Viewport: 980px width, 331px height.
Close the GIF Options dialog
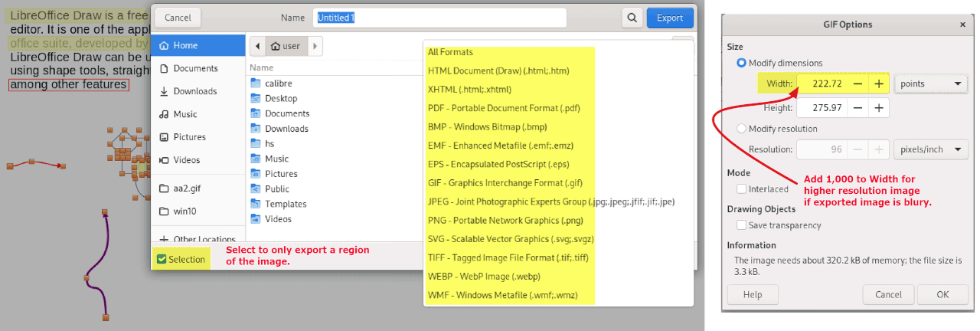[962, 25]
